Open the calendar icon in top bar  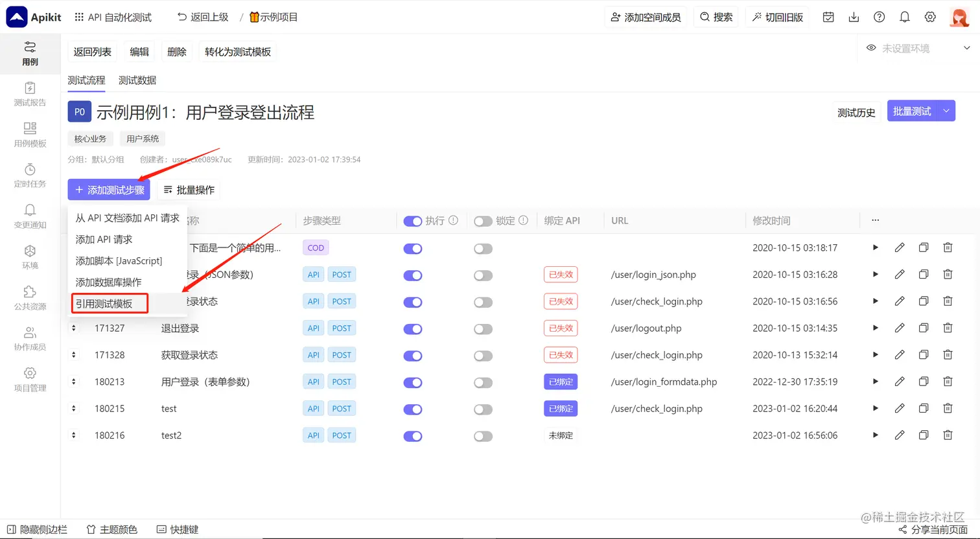pos(828,17)
